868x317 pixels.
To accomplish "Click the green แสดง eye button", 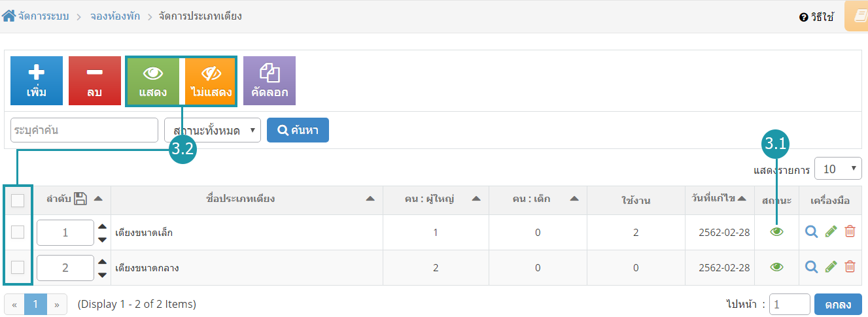I will pos(152,81).
